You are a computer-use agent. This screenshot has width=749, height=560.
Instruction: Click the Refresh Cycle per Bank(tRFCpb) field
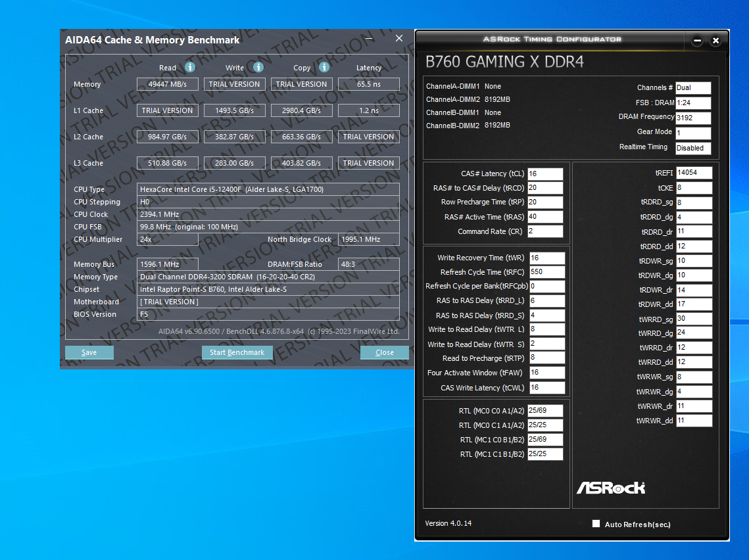(x=547, y=287)
